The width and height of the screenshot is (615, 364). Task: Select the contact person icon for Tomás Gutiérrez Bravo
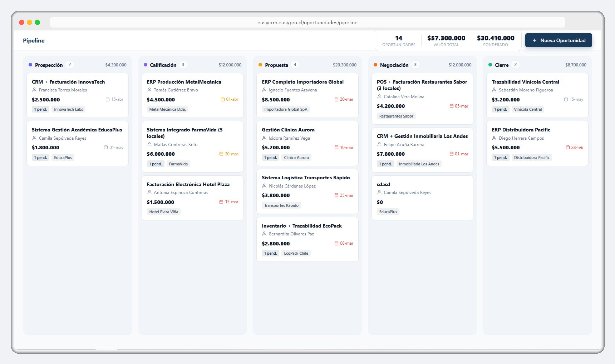pyautogui.click(x=150, y=90)
